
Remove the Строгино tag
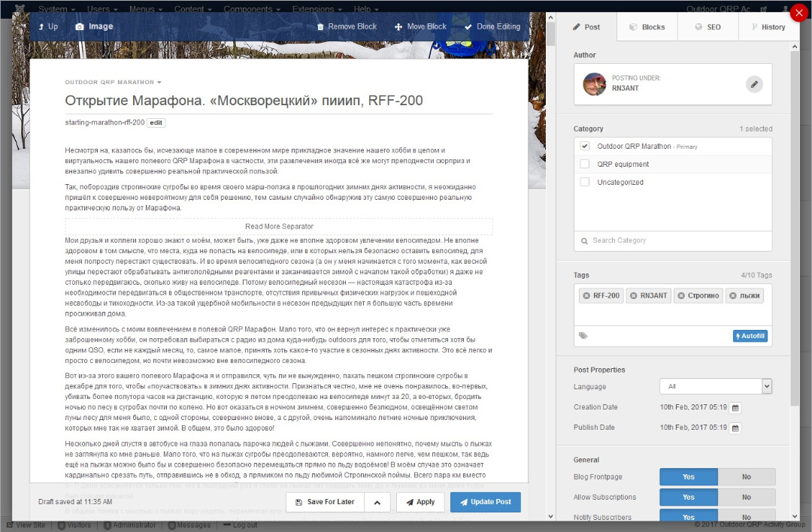pyautogui.click(x=681, y=295)
